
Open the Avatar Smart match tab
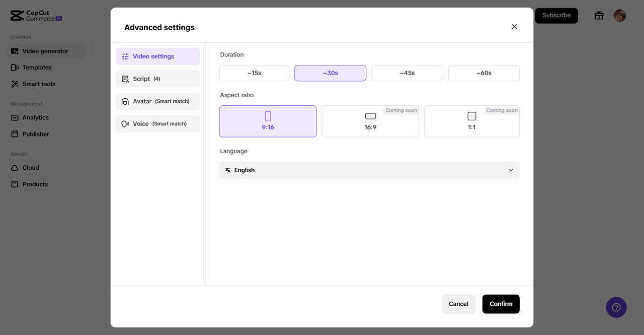157,101
